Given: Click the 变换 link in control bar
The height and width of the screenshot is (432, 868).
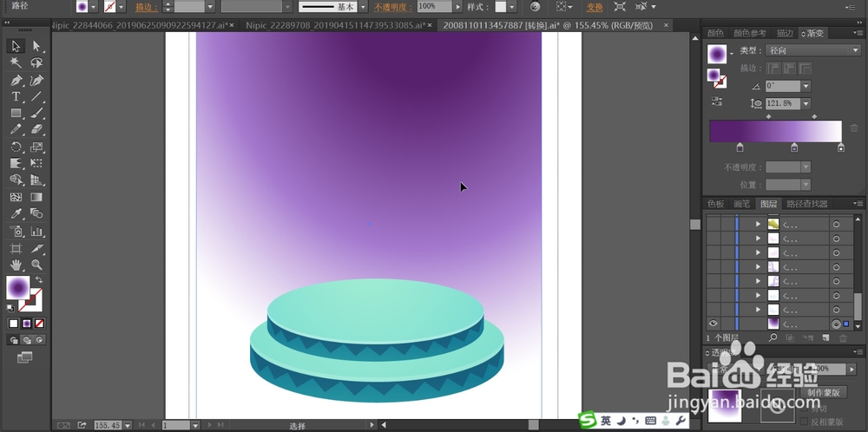Looking at the screenshot, I should click(x=595, y=7).
